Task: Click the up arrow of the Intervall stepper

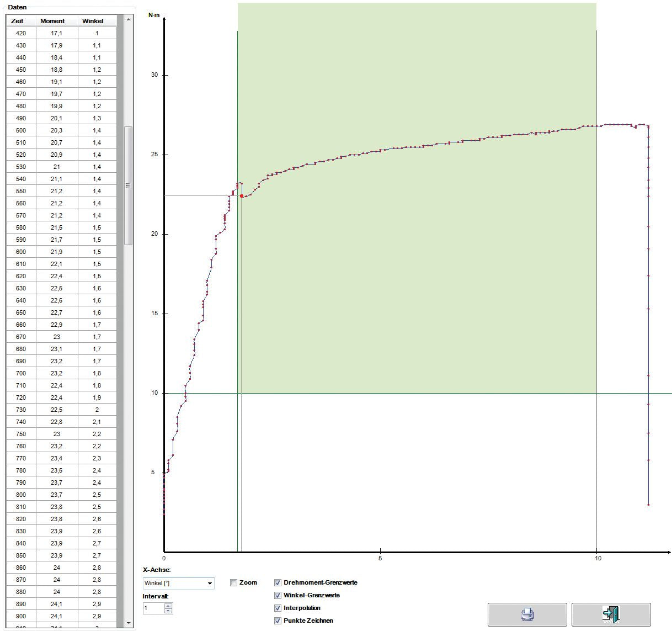Action: pos(167,606)
